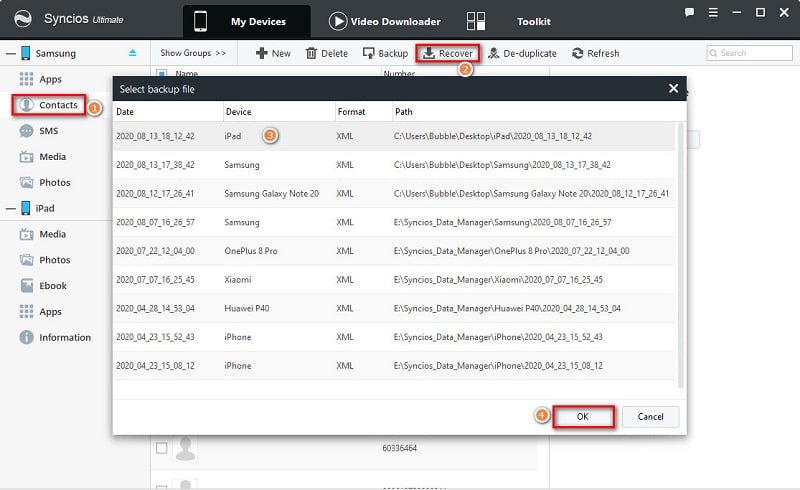Select Photos under iPad

pos(45,260)
